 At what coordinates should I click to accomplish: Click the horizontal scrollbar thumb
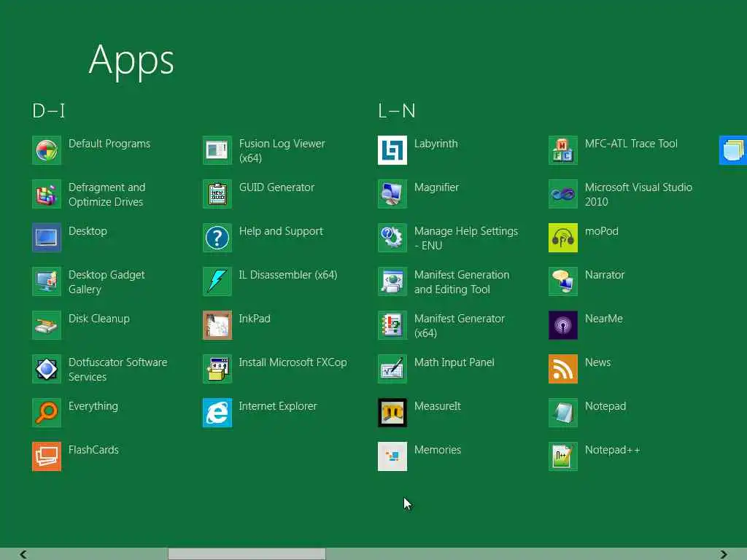point(247,554)
